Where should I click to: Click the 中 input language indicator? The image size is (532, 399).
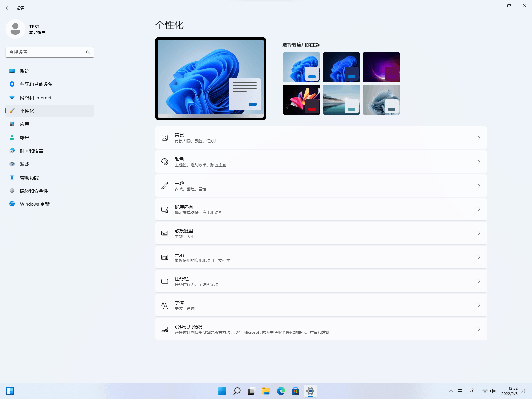460,391
